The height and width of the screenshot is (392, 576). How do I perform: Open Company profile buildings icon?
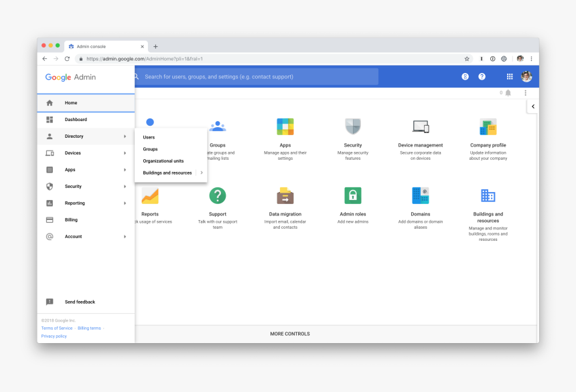[x=488, y=126]
